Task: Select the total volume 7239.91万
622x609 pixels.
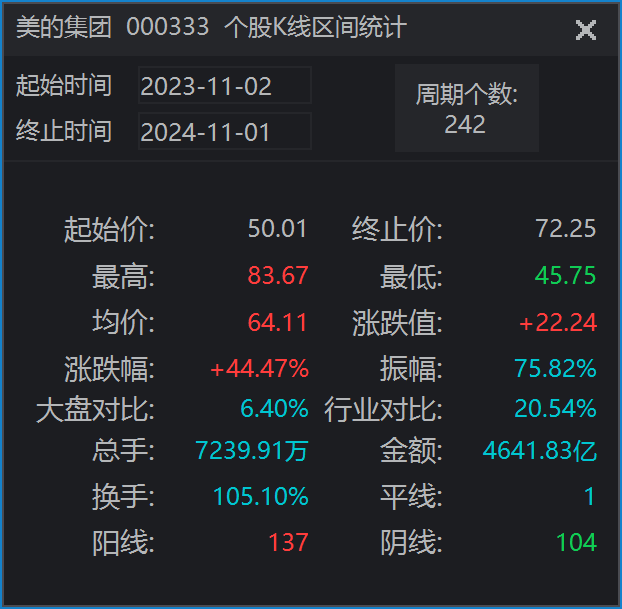Action: click(x=252, y=451)
